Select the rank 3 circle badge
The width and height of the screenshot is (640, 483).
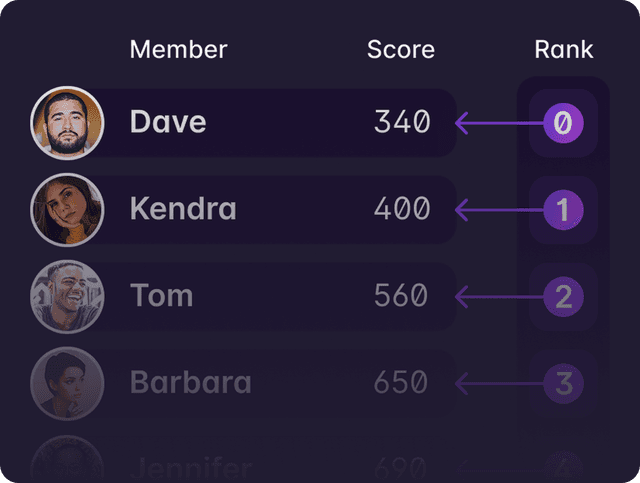click(563, 383)
